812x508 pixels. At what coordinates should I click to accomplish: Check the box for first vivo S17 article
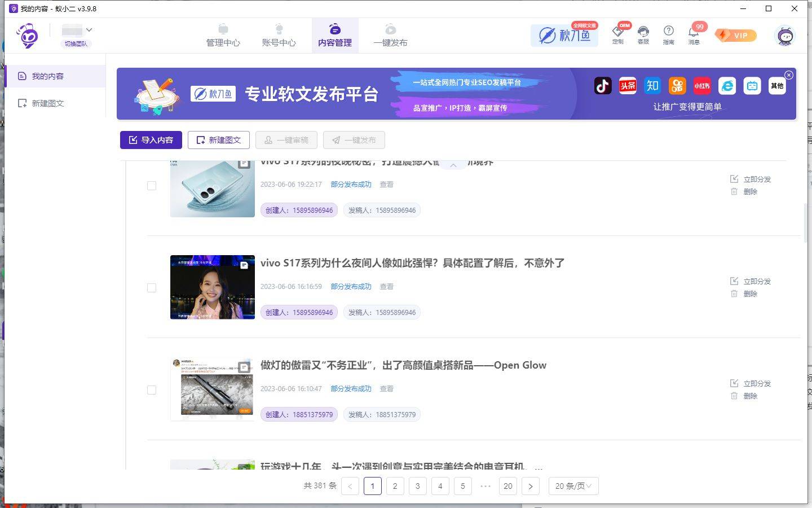[x=152, y=186]
